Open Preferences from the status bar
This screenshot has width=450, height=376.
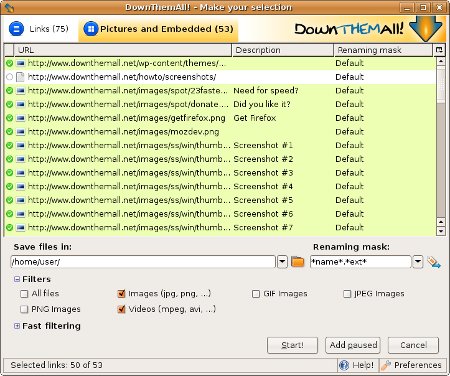click(x=412, y=365)
